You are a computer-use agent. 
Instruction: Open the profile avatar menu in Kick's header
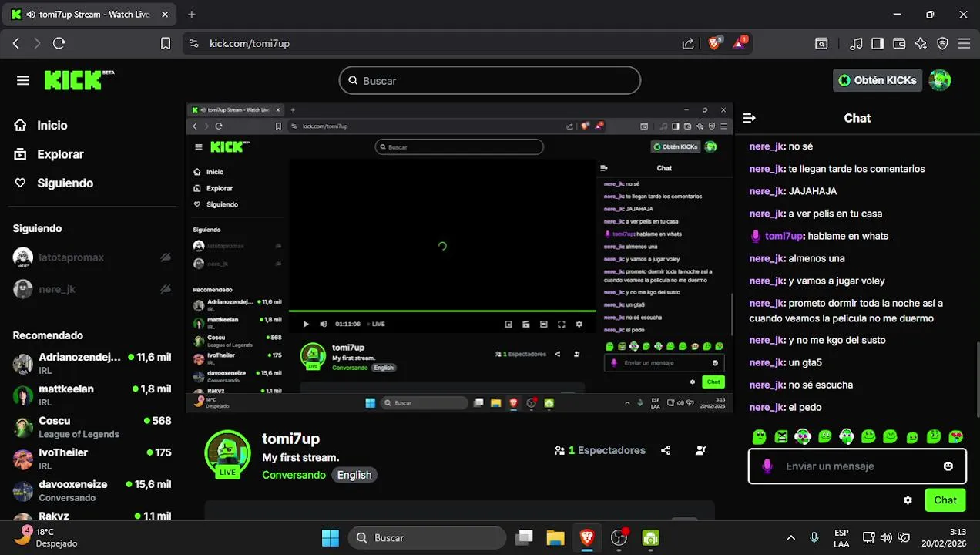pyautogui.click(x=939, y=80)
